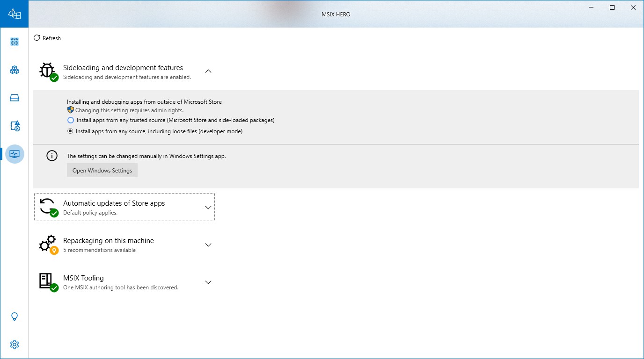
Task: Maximize the MSIX Hero window
Action: coord(612,7)
